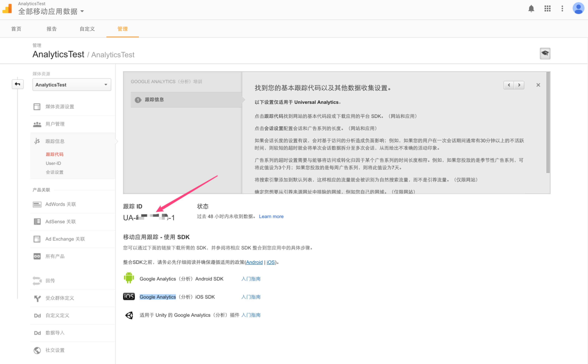Image resolution: width=588 pixels, height=364 pixels.
Task: Click the .js 跟踪信息 icon
Action: (x=37, y=141)
